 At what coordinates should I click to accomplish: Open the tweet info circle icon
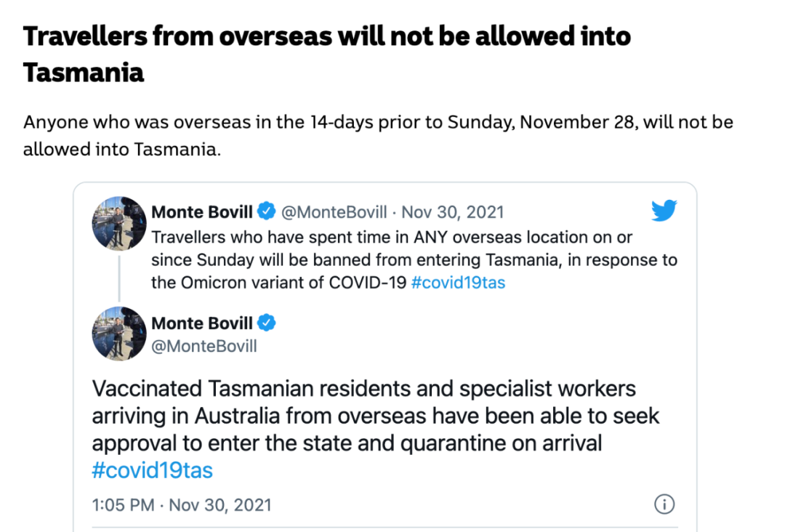(664, 504)
